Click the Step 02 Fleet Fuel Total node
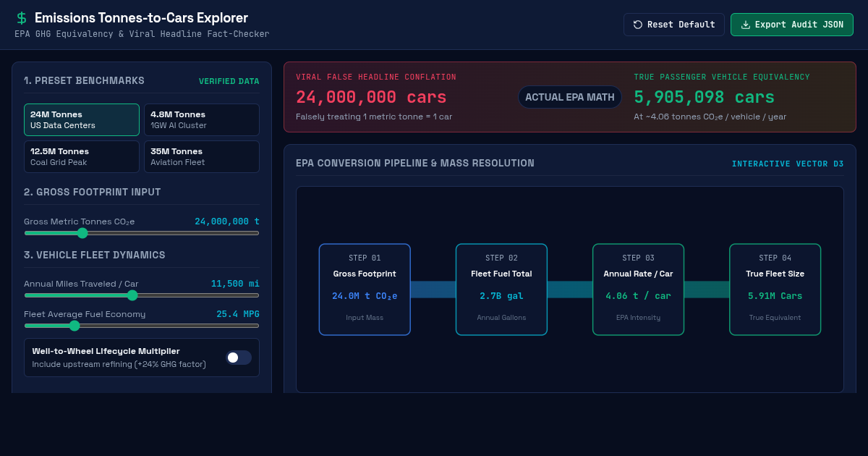The image size is (868, 456). pyautogui.click(x=501, y=290)
